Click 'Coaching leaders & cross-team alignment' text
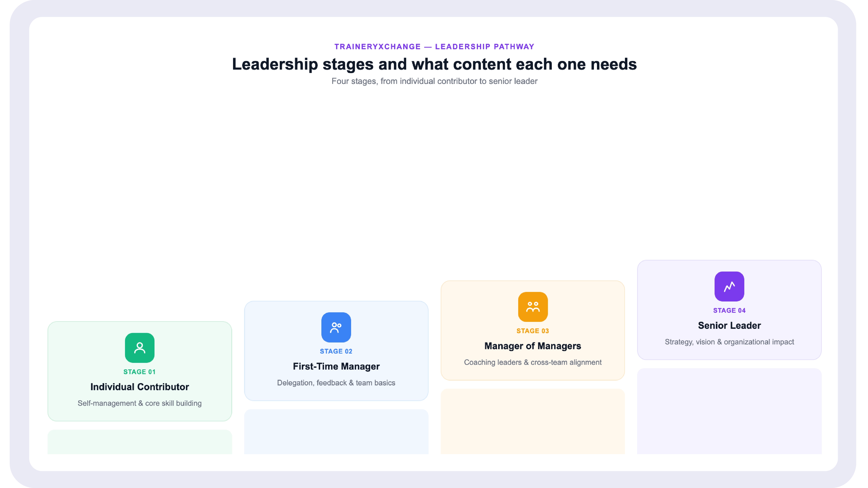This screenshot has width=868, height=488. 533,362
